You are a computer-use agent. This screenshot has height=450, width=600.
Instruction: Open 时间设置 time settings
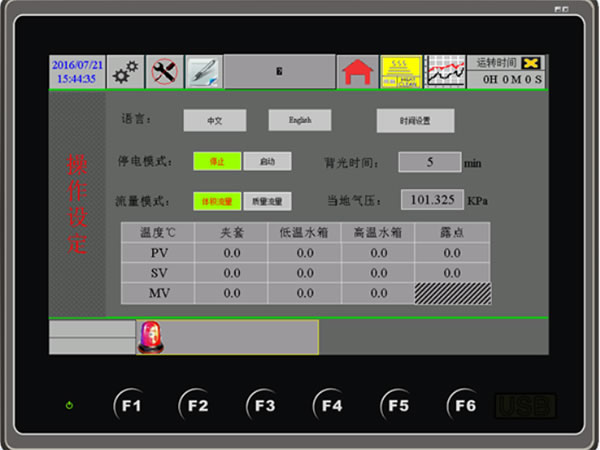click(415, 120)
